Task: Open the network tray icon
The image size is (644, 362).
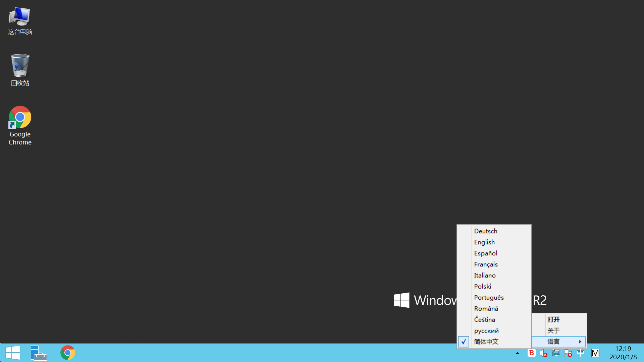Action: [556, 353]
